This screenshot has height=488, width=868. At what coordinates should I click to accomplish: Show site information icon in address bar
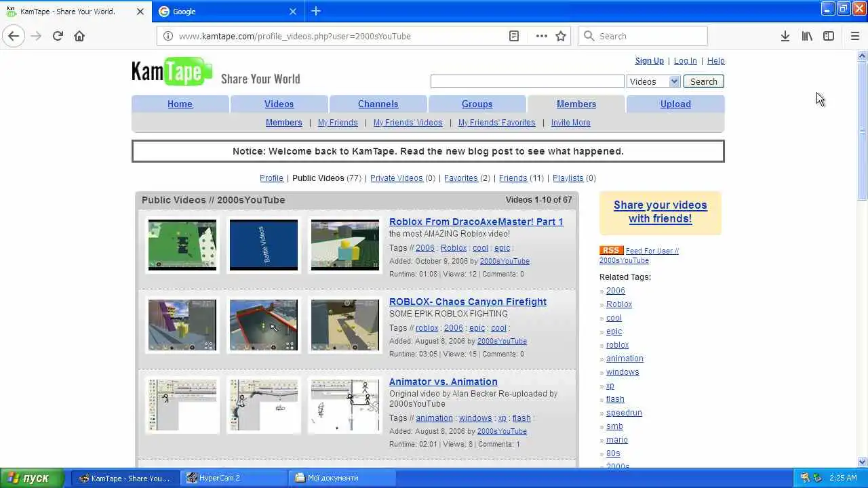coord(168,36)
